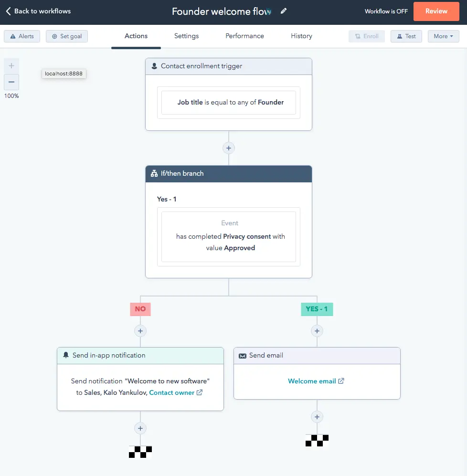Open the Performance tab
This screenshot has height=476, width=467.
pos(244,36)
